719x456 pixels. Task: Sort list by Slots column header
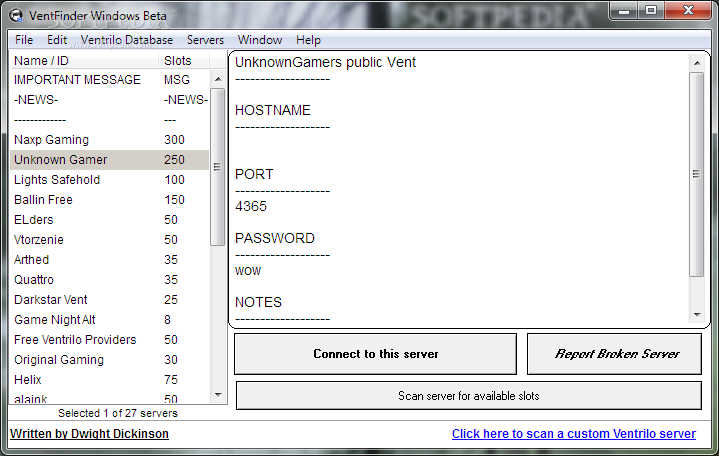pos(184,61)
